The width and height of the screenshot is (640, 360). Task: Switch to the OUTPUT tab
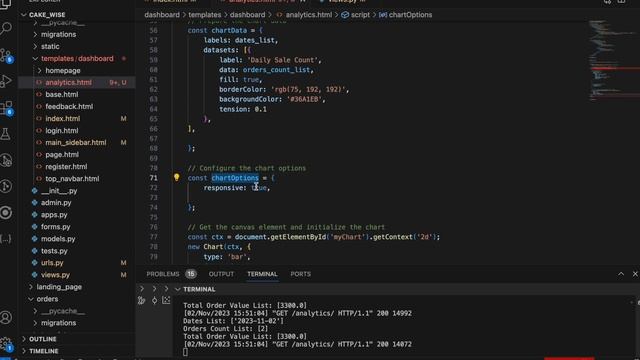click(221, 274)
